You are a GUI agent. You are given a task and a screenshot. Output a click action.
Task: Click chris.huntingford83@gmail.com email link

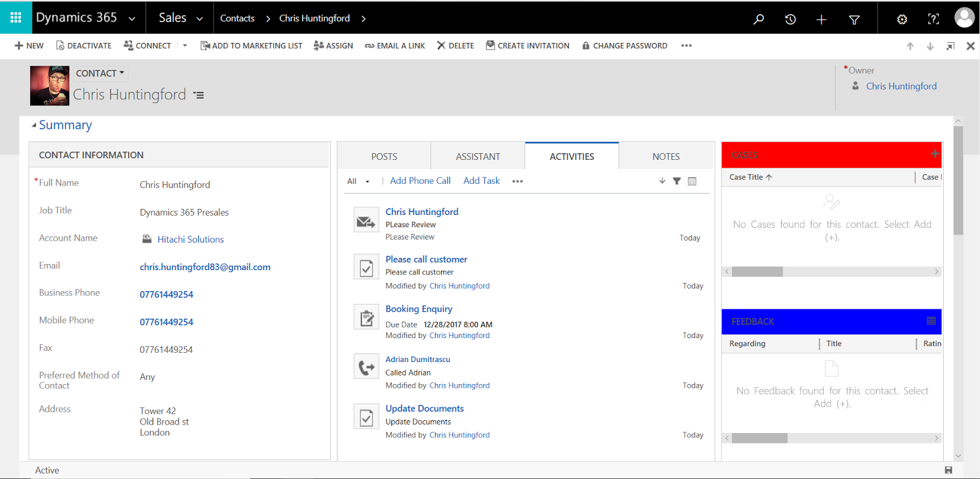point(205,267)
